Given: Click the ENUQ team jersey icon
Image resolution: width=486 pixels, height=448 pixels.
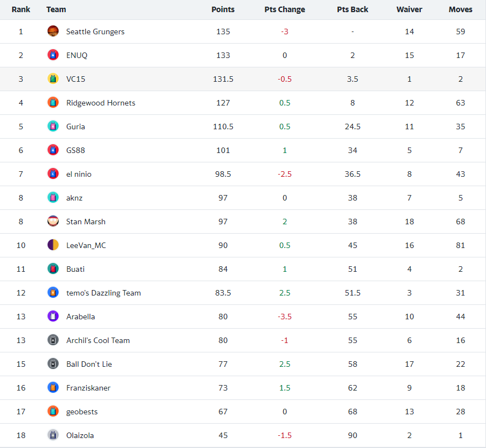Looking at the screenshot, I should (x=53, y=55).
